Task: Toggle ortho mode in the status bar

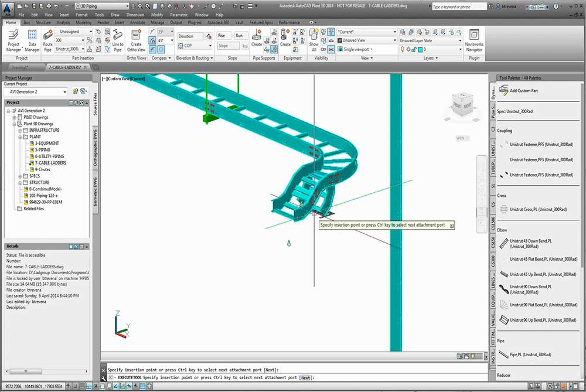Action: pyautogui.click(x=88, y=386)
